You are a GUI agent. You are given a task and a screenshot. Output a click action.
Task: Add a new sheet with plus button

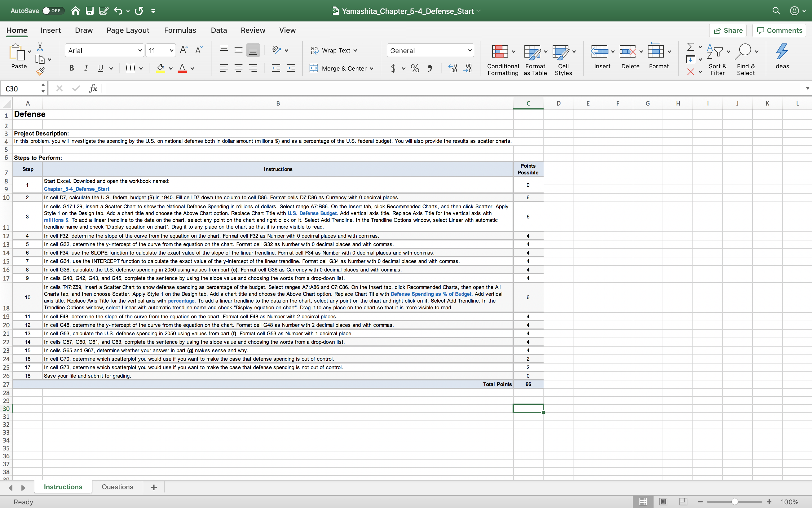(154, 487)
